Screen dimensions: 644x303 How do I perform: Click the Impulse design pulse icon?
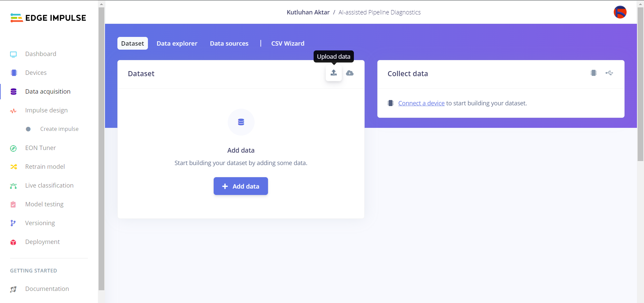13,111
